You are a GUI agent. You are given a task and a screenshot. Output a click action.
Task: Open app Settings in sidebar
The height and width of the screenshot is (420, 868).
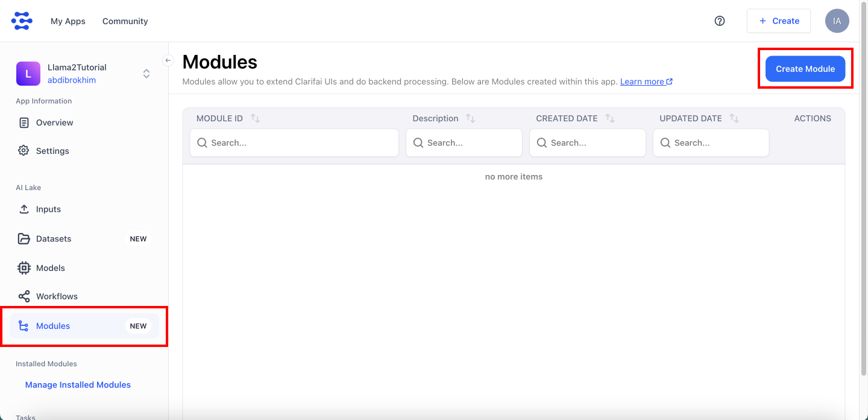(x=52, y=151)
